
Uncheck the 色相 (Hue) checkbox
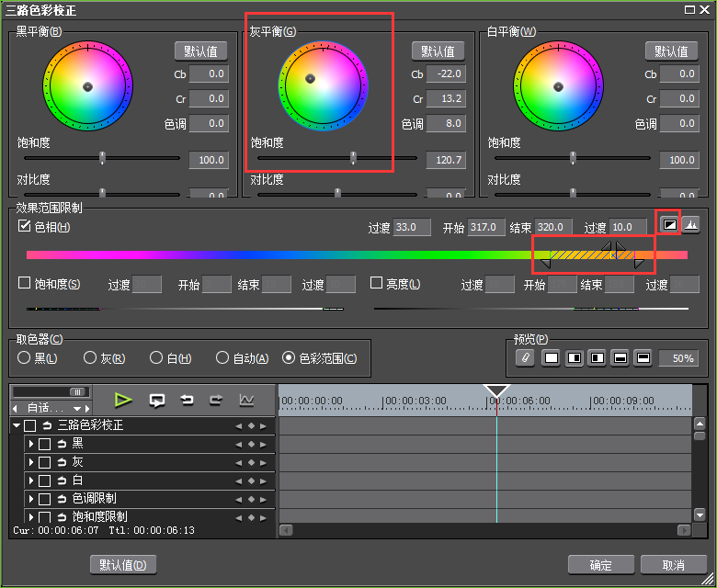[25, 226]
